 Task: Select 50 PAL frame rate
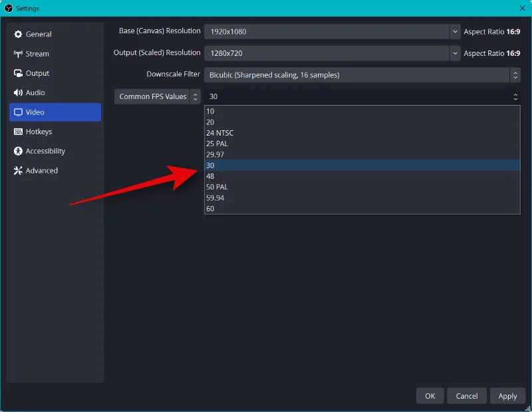click(x=362, y=187)
